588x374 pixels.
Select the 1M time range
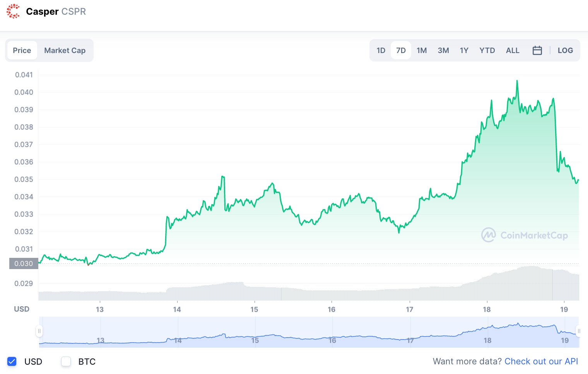pos(422,50)
